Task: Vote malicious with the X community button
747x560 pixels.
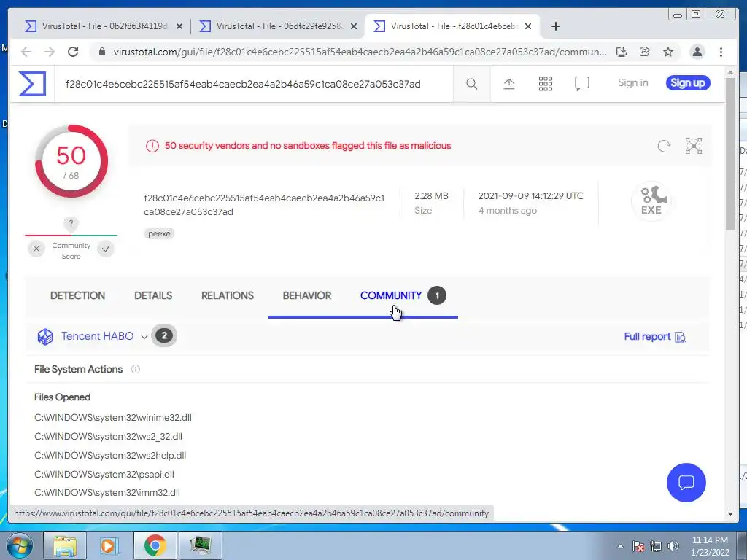Action: 36,249
